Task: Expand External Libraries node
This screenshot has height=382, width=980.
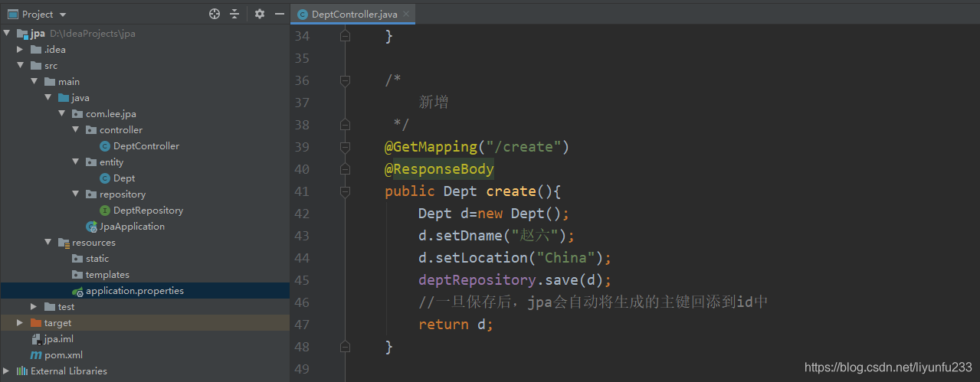Action: click(x=7, y=371)
